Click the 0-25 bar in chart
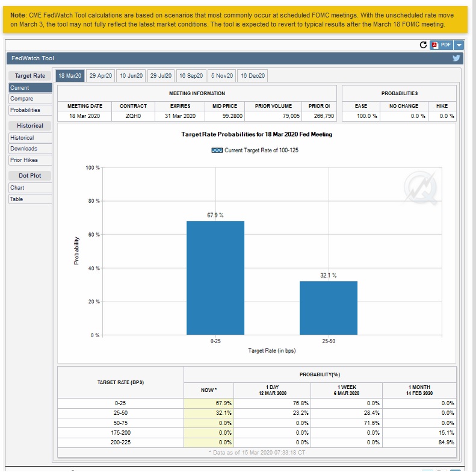Image resolution: width=476 pixels, height=472 pixels. pos(215,278)
